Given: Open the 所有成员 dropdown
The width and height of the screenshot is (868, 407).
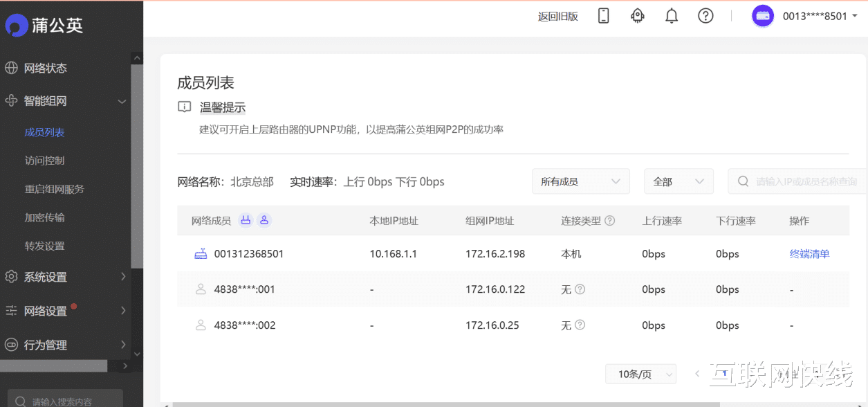Looking at the screenshot, I should [x=580, y=181].
